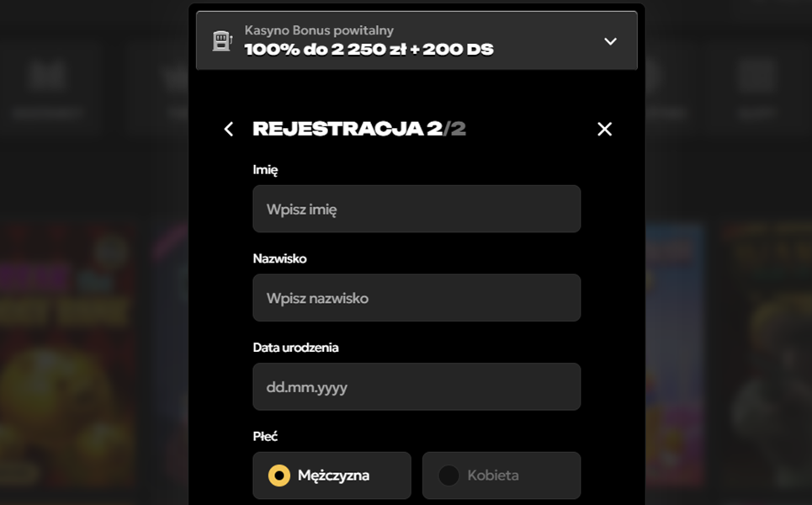The width and height of the screenshot is (812, 505).
Task: Close the registration dialog with X
Action: pyautogui.click(x=604, y=129)
